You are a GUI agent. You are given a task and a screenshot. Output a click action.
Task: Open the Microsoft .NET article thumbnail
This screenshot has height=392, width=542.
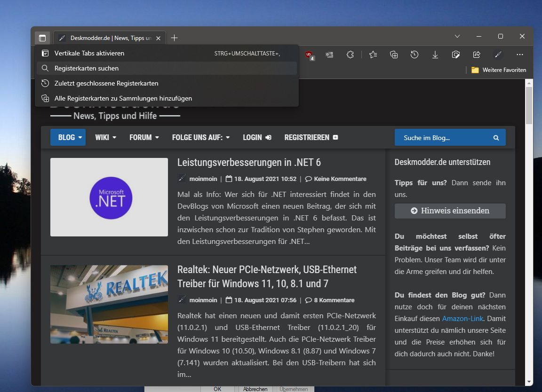click(109, 197)
